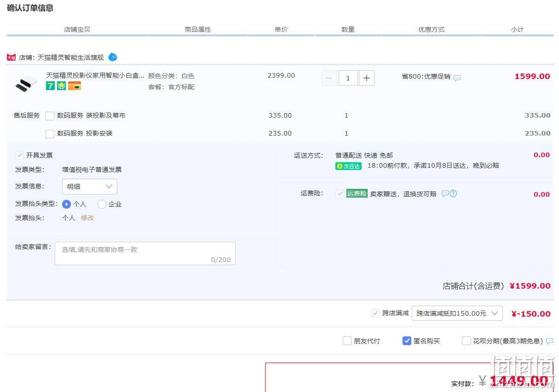The height and width of the screenshot is (392, 559).
Task: Open the blue Wangwang chat icon for the store
Action: point(113,57)
